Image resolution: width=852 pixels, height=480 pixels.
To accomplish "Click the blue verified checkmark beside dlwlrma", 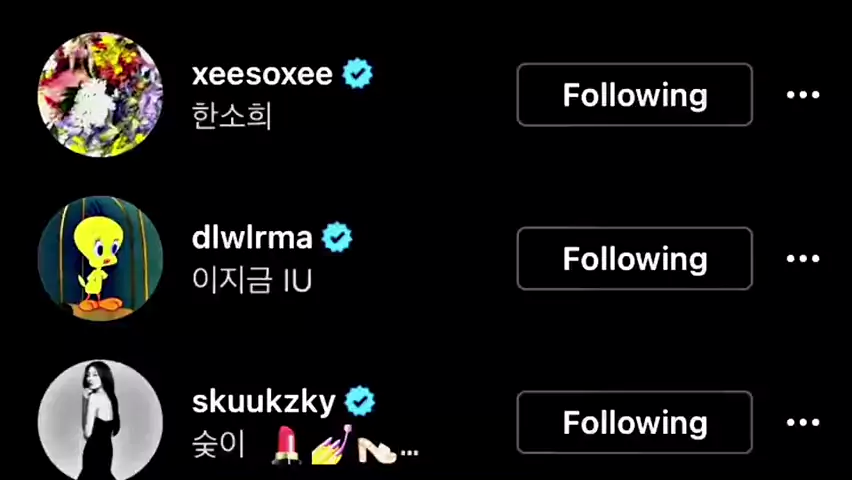I will tap(337, 237).
